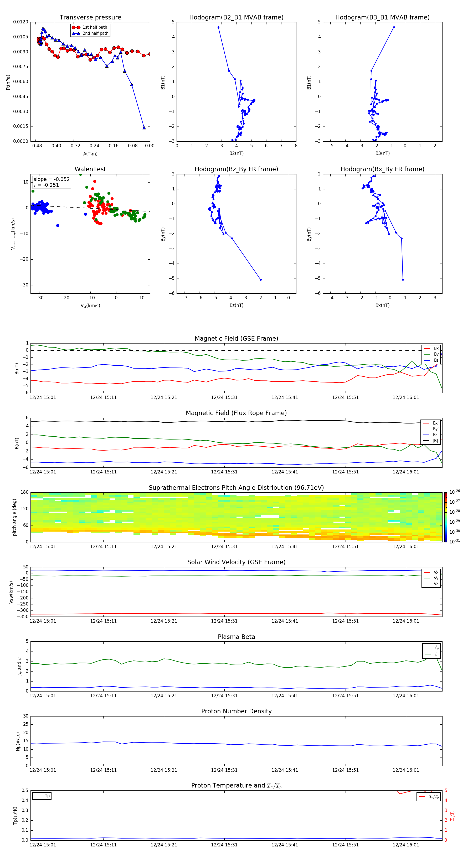Click the 'B2(nT)' x-axis label
473x868 pixels.
click(x=236, y=153)
